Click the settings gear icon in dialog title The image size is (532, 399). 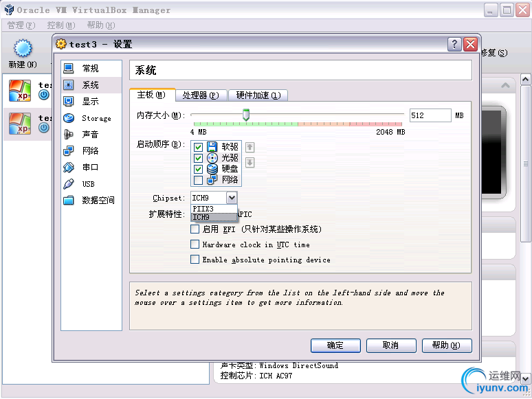[60, 44]
